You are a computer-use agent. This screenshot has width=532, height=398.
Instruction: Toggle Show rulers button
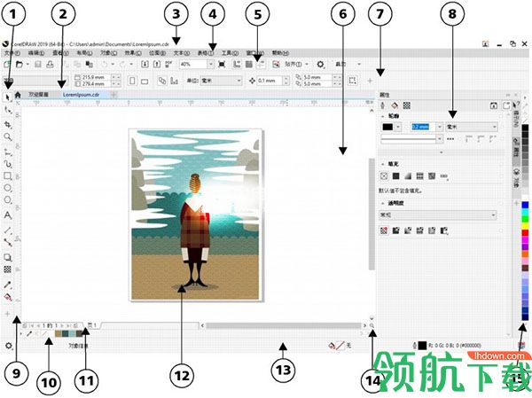click(237, 64)
